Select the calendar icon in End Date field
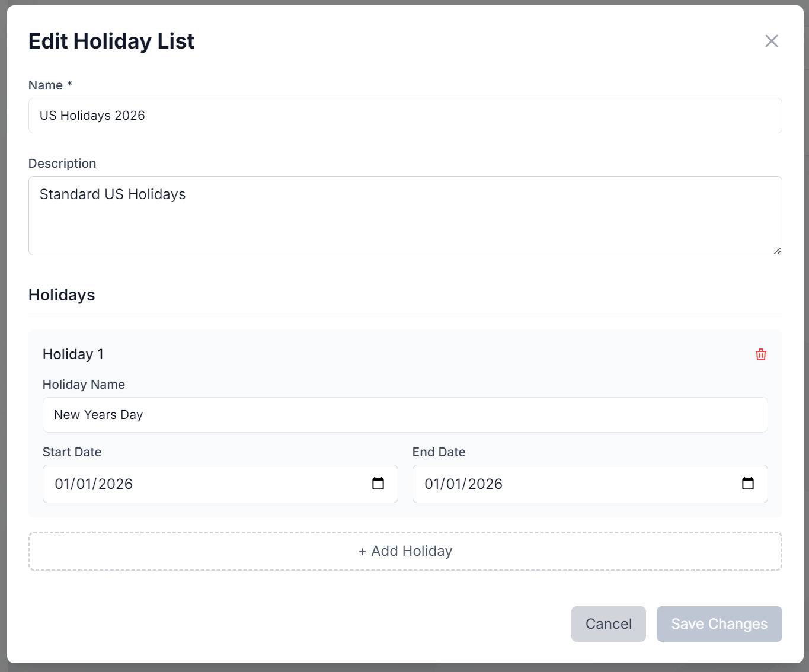 [748, 484]
